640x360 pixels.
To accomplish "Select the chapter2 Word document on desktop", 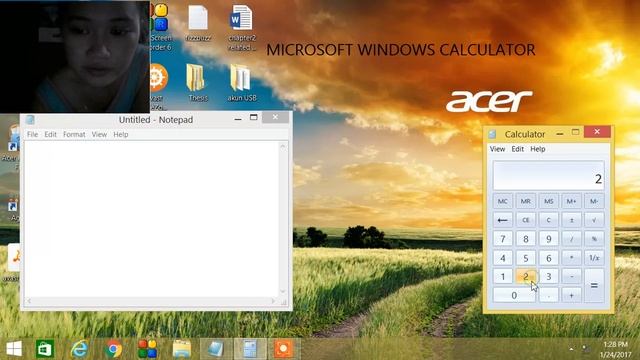I will coord(242,28).
